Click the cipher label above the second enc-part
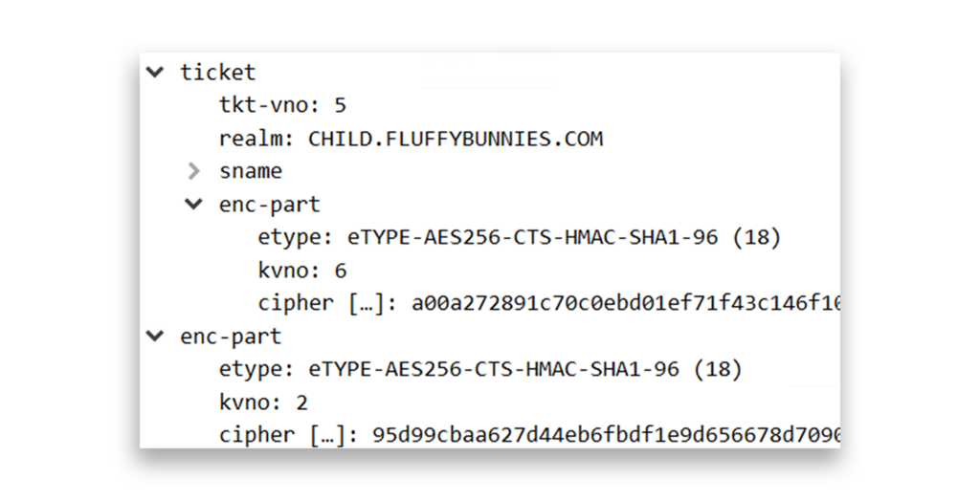980x501 pixels. click(x=296, y=303)
